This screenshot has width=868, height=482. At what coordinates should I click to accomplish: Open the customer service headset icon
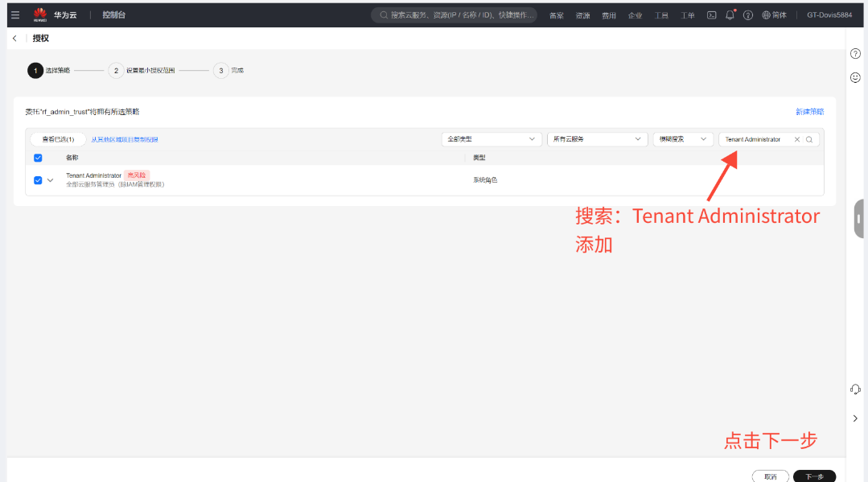[856, 389]
